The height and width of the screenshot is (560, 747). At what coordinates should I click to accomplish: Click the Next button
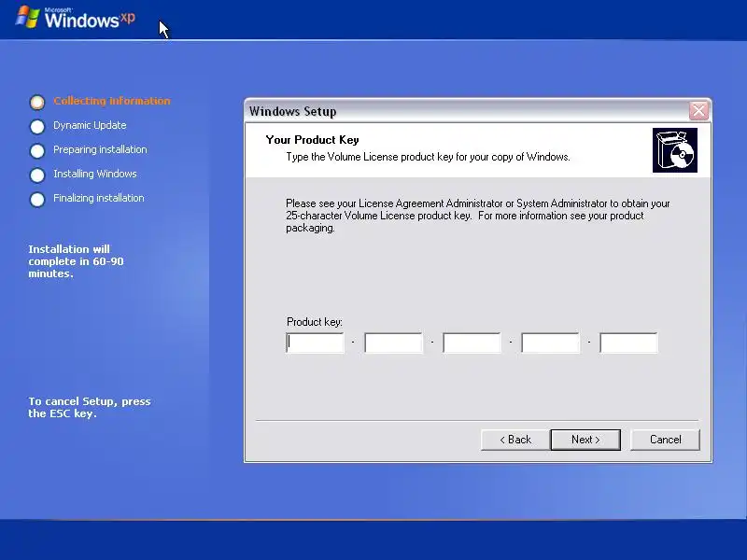pyautogui.click(x=585, y=440)
